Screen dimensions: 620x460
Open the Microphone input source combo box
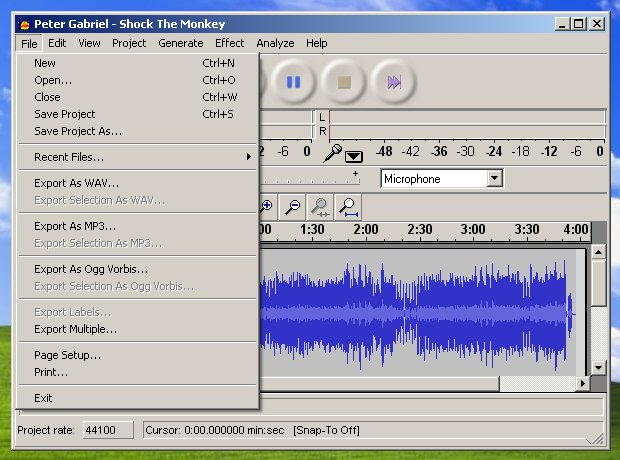tap(442, 179)
